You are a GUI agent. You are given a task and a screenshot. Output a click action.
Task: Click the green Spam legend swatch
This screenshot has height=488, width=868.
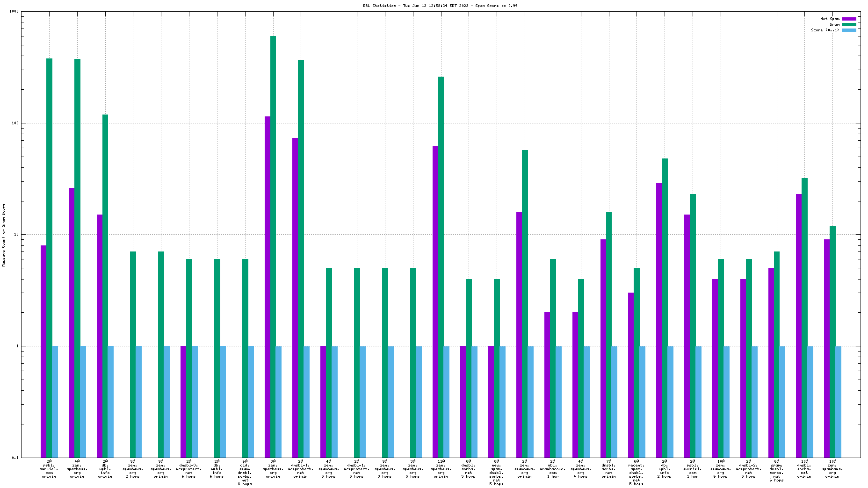(849, 25)
